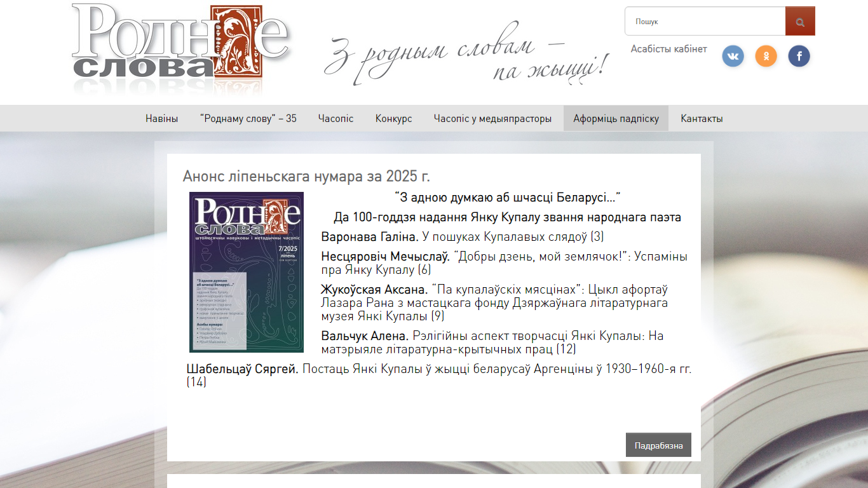The width and height of the screenshot is (868, 488).
Task: Click the author name Вальчук Алена
Action: [365, 335]
